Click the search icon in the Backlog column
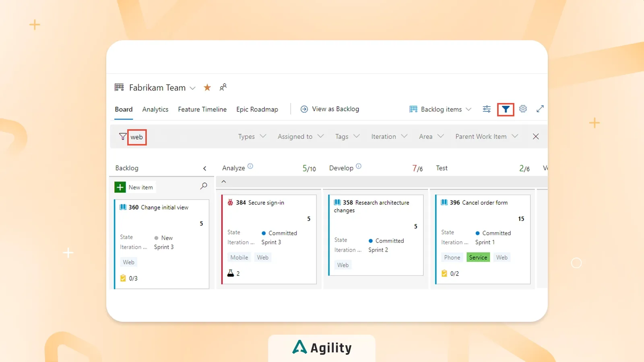This screenshot has width=644, height=362. [x=204, y=187]
